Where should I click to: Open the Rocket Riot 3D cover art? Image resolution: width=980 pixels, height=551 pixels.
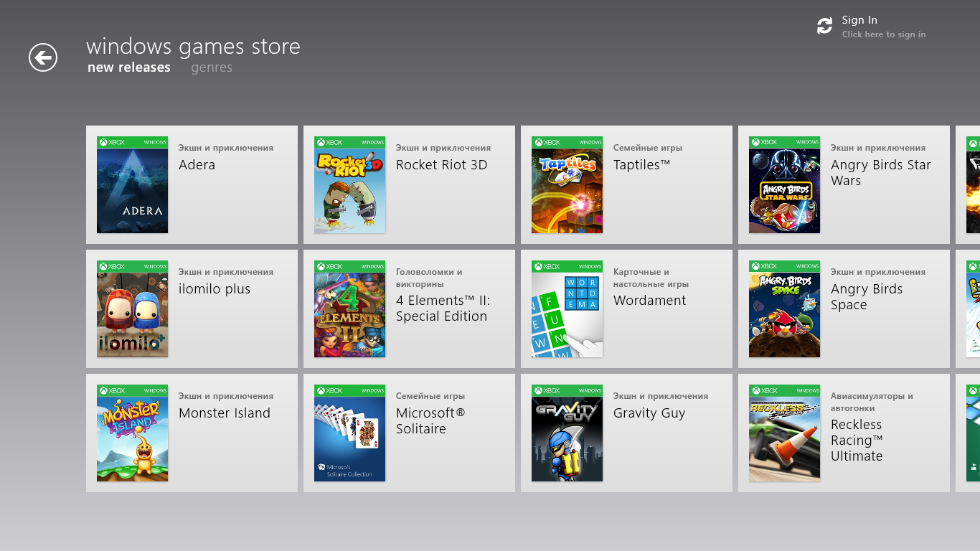(x=350, y=185)
